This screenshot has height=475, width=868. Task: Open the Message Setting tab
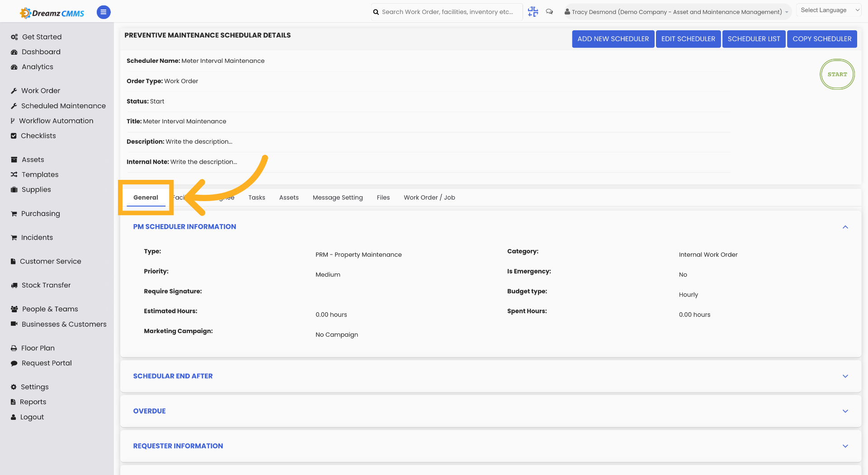coord(338,198)
